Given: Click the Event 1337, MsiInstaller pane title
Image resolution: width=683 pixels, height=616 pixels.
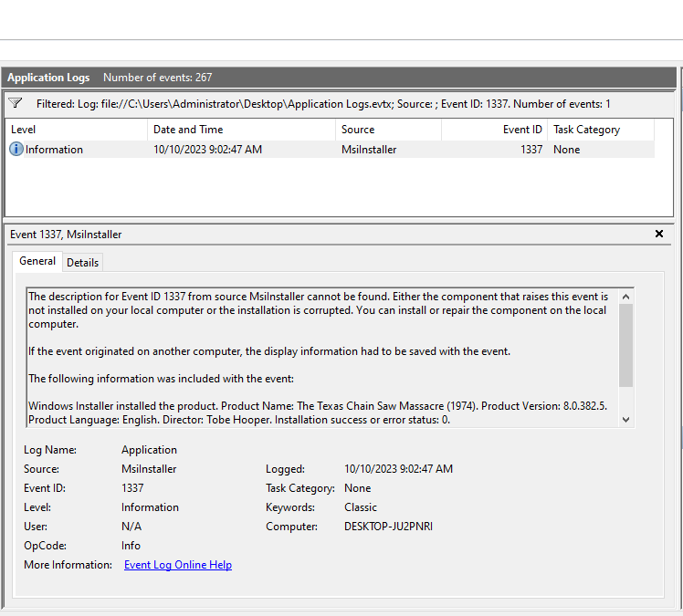Looking at the screenshot, I should 66,235.
